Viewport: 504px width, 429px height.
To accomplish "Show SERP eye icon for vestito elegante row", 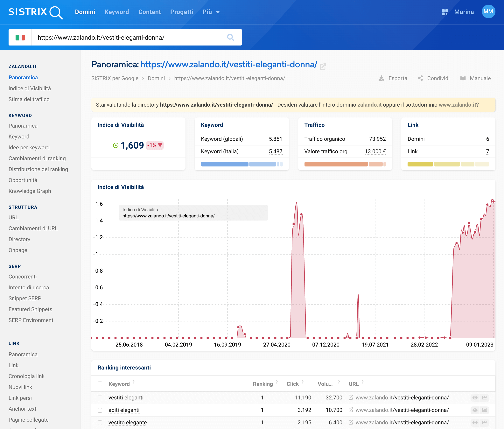I will pos(475,422).
